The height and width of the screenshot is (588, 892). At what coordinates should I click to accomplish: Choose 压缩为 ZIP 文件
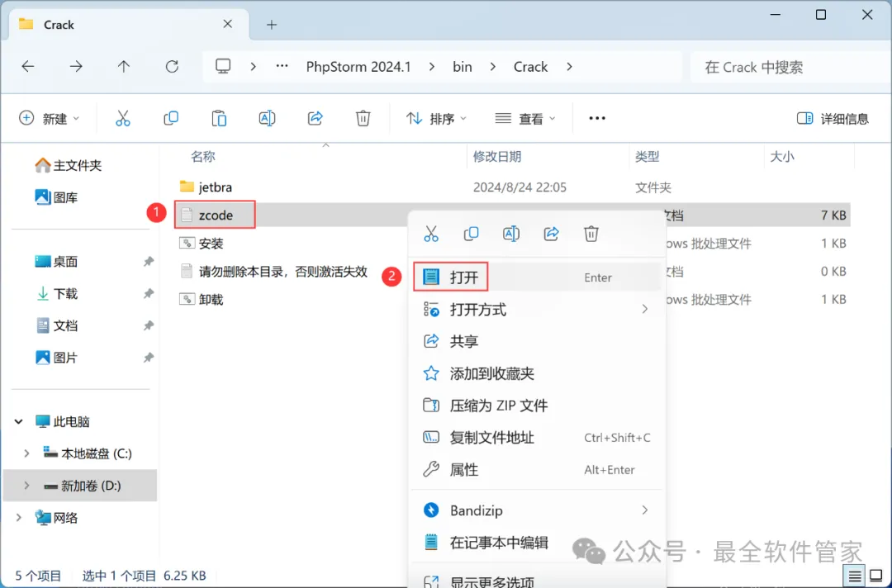pyautogui.click(x=537, y=405)
